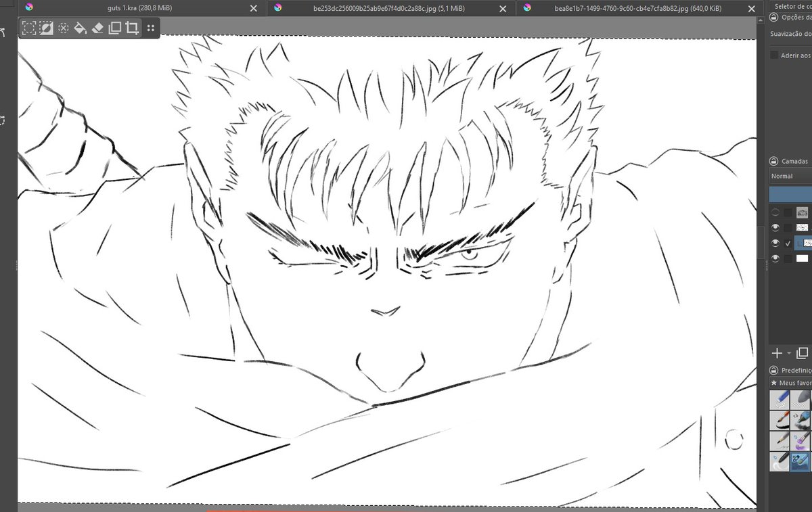Viewport: 812px width, 512px height.
Task: Select the gray airbrush smudge preset
Action: [x=801, y=400]
